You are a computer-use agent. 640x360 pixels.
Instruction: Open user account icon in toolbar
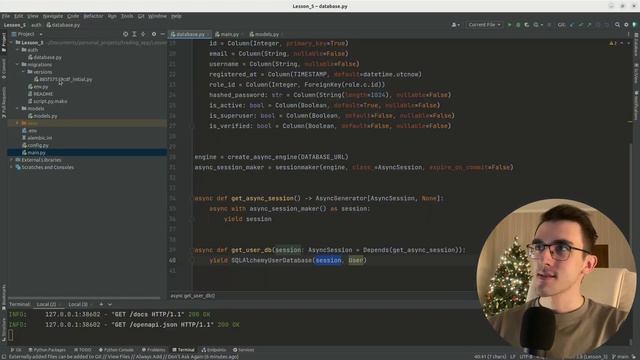[x=456, y=25]
